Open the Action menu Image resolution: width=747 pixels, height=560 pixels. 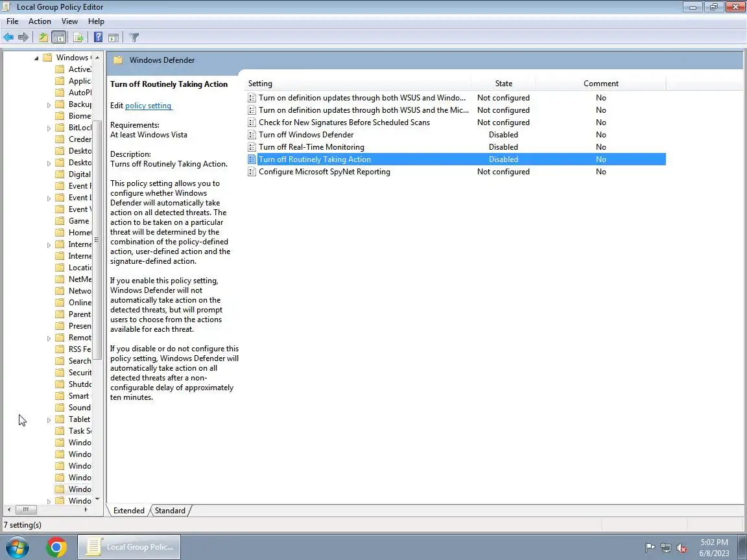[x=40, y=21]
